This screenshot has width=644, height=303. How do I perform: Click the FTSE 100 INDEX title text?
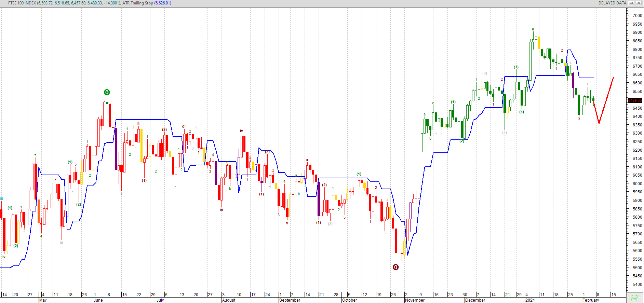click(x=22, y=3)
